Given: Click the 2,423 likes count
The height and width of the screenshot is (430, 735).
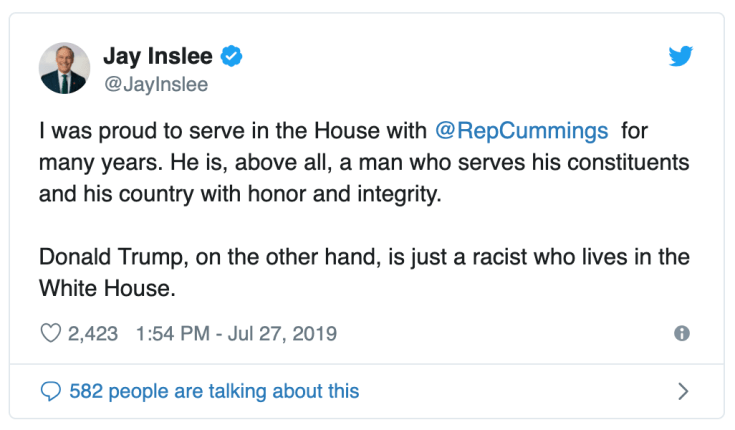Looking at the screenshot, I should [x=94, y=334].
